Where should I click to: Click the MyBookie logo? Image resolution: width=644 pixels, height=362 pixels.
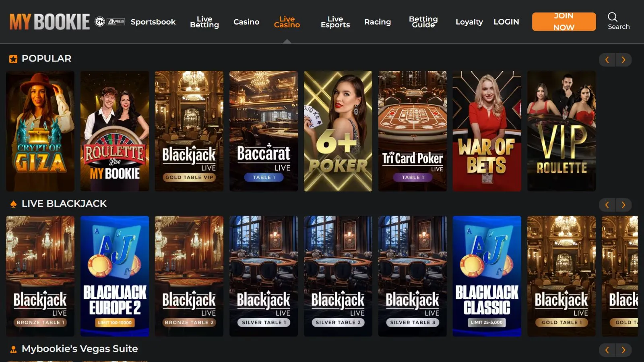click(x=50, y=22)
